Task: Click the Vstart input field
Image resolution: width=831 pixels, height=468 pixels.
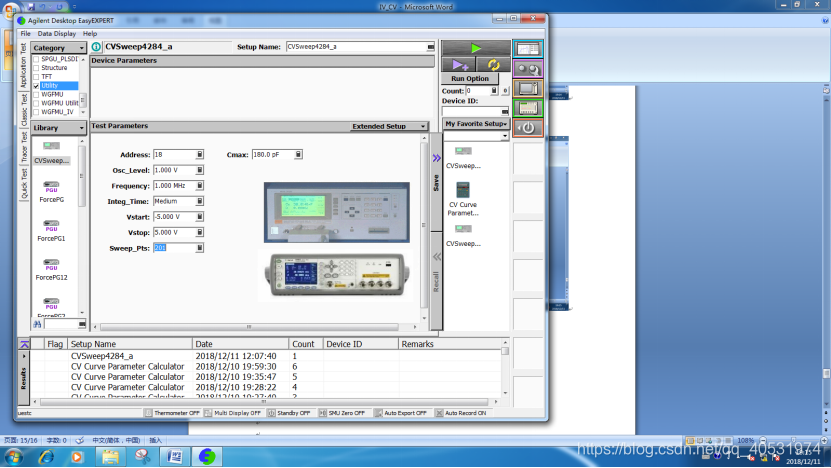Action: coord(174,217)
